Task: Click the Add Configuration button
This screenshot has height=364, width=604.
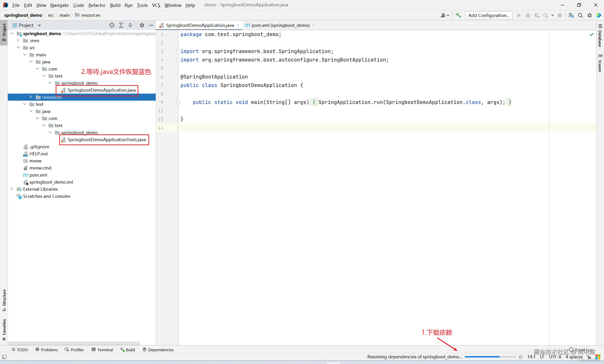Action: point(488,15)
